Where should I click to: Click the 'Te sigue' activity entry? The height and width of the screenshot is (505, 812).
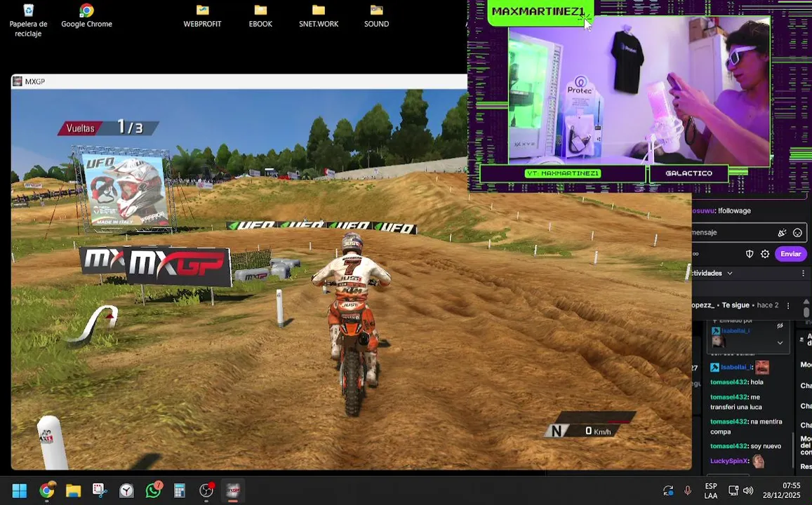click(x=736, y=305)
